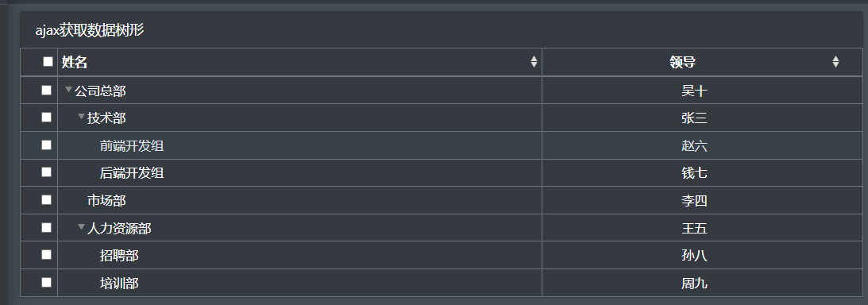Click leader cell 周九
Viewport: 868px width, 305px height.
(694, 284)
